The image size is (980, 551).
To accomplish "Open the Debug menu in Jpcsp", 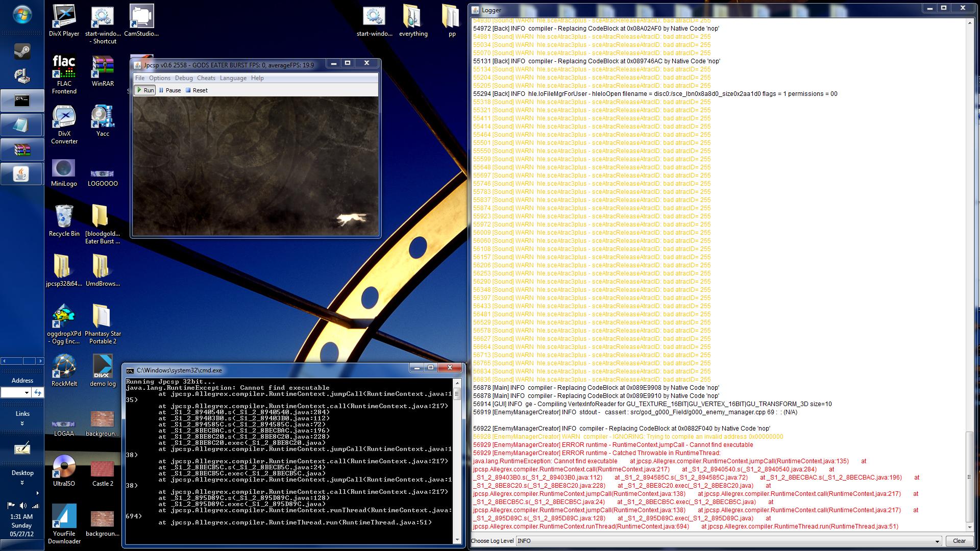I will (x=184, y=78).
